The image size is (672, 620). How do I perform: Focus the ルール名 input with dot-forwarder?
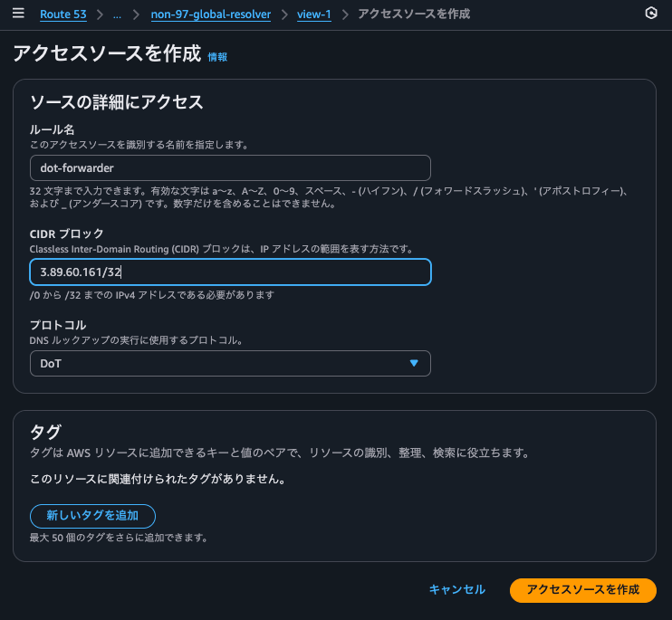(x=230, y=167)
